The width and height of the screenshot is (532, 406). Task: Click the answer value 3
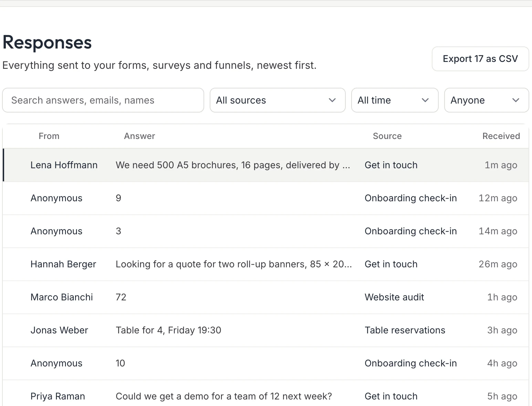click(118, 231)
